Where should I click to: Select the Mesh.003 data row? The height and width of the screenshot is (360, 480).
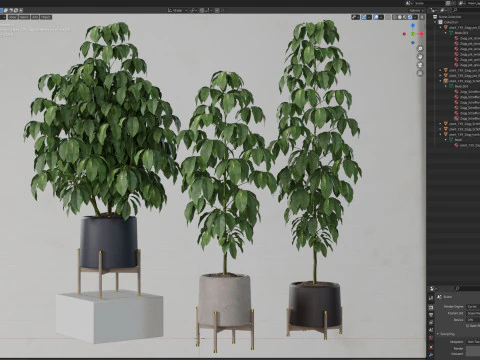[x=461, y=33]
